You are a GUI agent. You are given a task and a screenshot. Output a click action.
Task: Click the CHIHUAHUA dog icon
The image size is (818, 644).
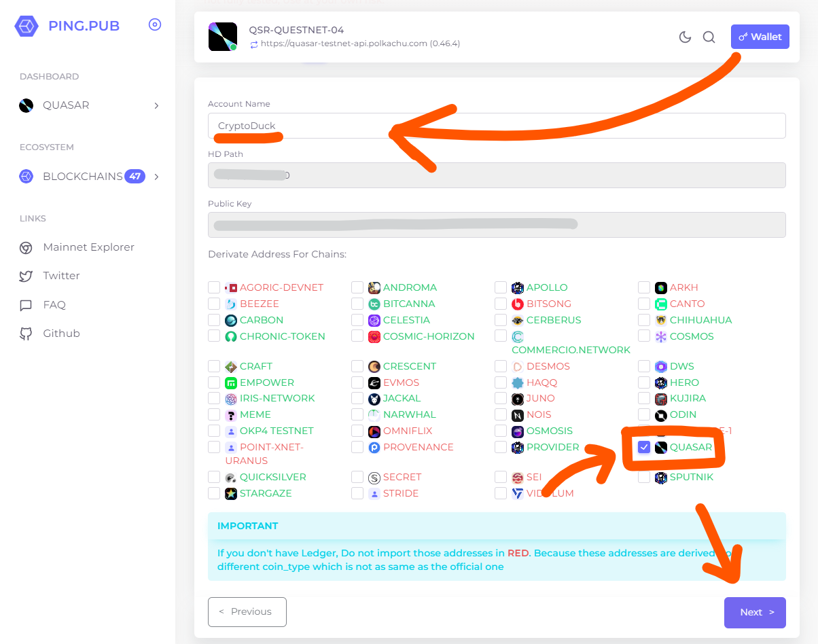(x=660, y=320)
